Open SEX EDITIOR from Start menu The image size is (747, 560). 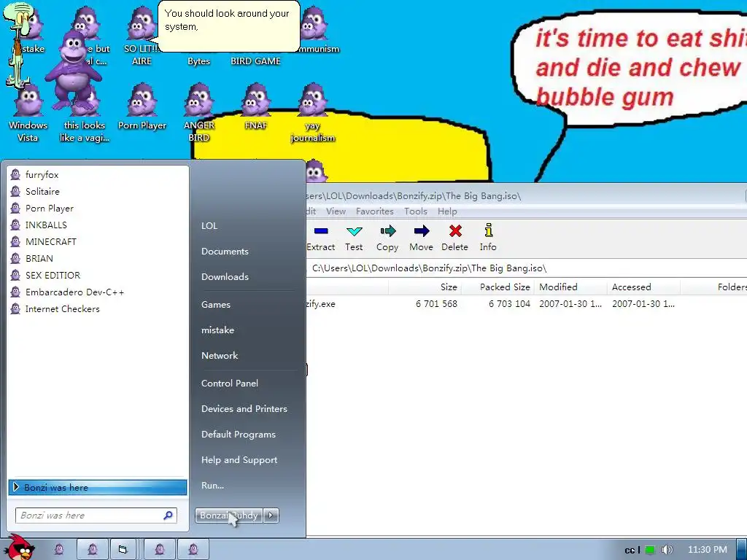[98, 275]
